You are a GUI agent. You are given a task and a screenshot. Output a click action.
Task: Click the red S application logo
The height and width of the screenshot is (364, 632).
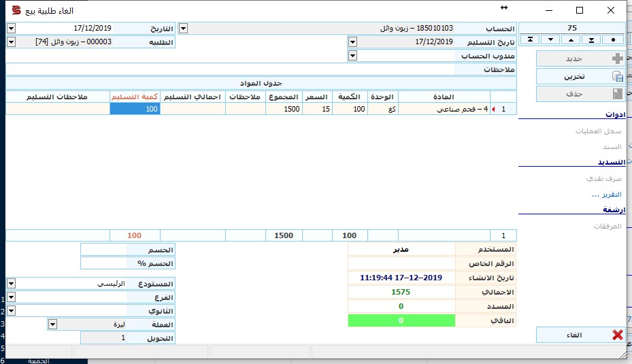click(16, 10)
